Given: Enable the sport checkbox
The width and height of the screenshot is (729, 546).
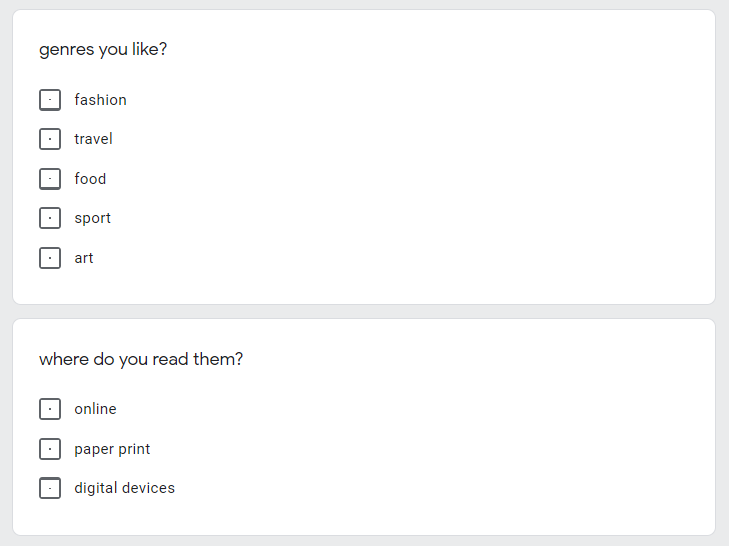Looking at the screenshot, I should click(50, 218).
